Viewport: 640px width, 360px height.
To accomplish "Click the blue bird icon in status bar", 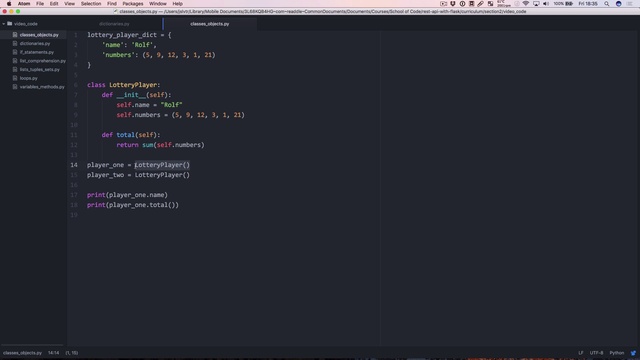I will point(633,353).
